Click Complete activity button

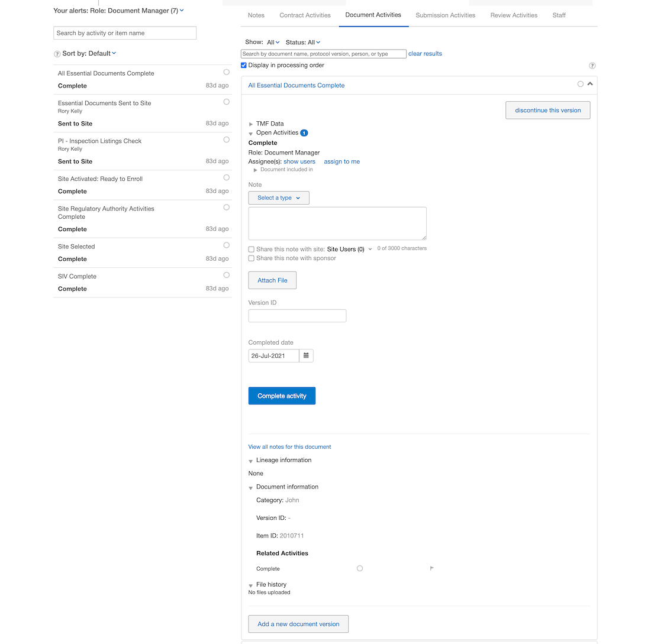pyautogui.click(x=282, y=396)
